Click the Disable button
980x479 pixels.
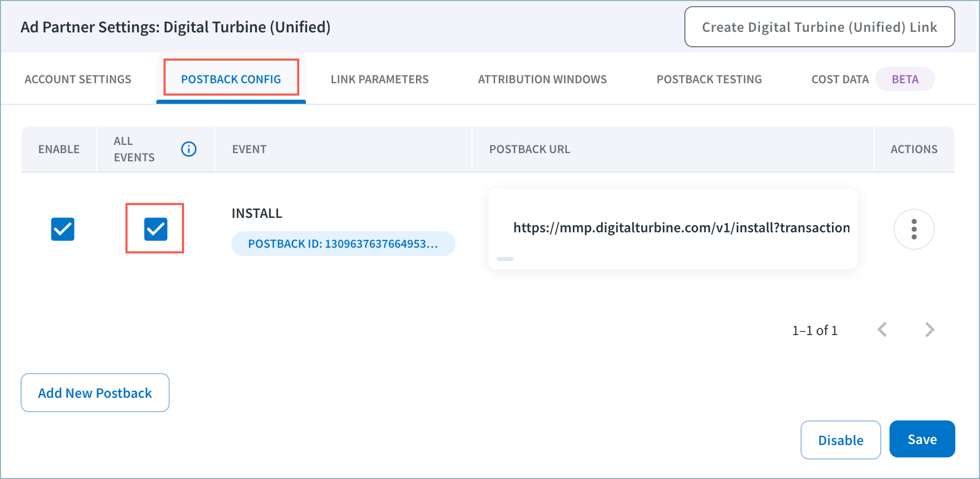coord(841,440)
